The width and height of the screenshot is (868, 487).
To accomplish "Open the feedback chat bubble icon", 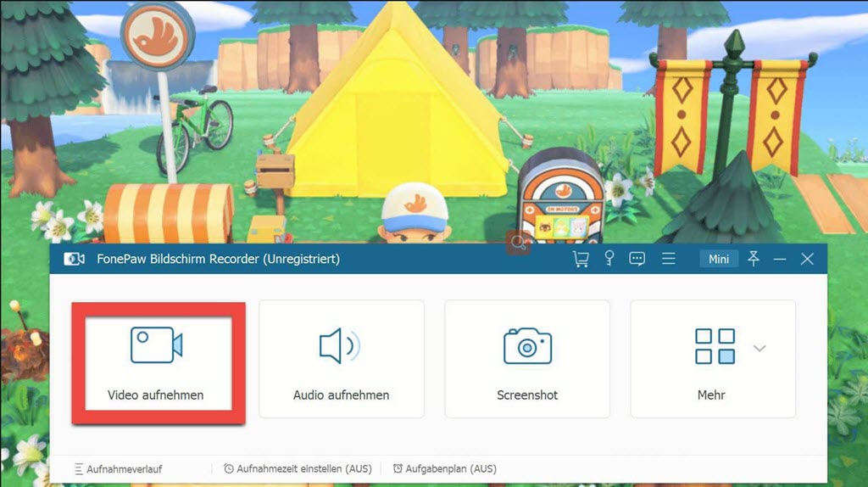I will point(637,259).
